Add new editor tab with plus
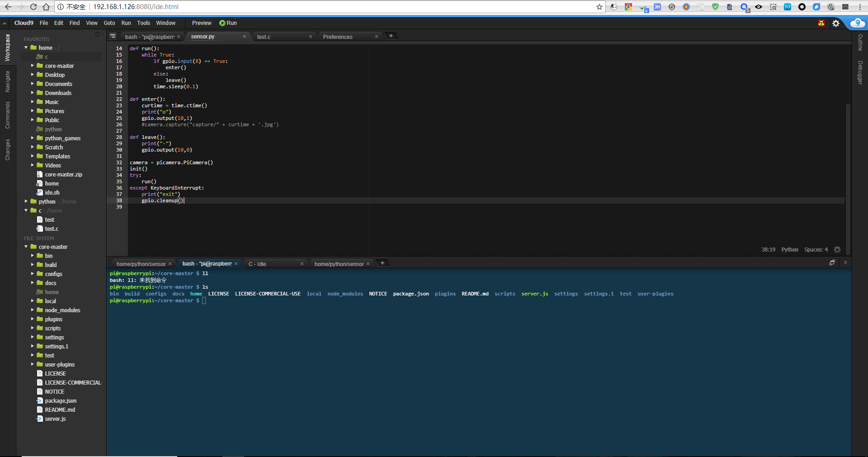 tap(391, 36)
